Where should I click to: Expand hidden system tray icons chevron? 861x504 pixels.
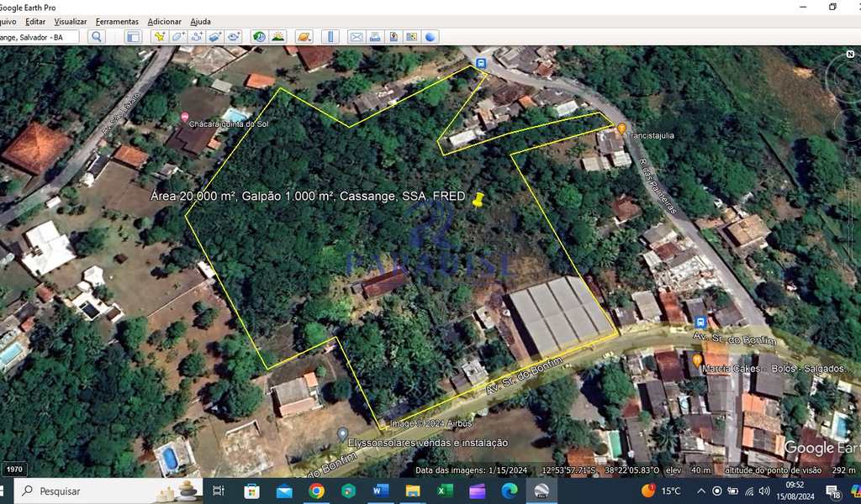click(x=701, y=491)
